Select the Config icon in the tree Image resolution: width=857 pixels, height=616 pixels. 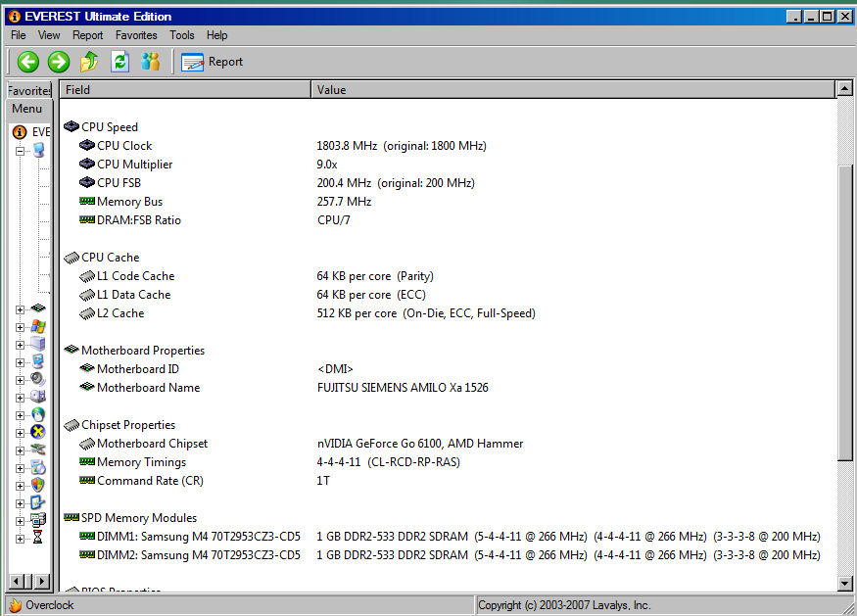(x=38, y=502)
